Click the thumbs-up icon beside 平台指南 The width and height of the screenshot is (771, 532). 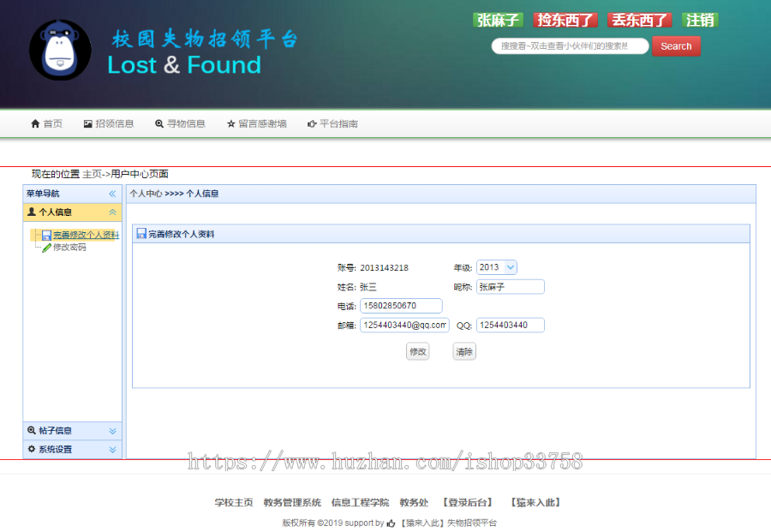pyautogui.click(x=313, y=123)
